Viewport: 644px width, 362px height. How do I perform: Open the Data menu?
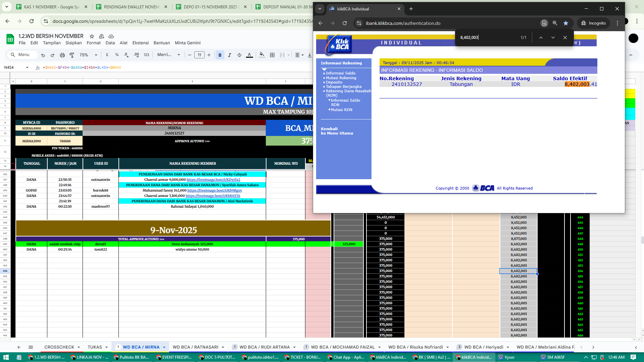pos(110,43)
